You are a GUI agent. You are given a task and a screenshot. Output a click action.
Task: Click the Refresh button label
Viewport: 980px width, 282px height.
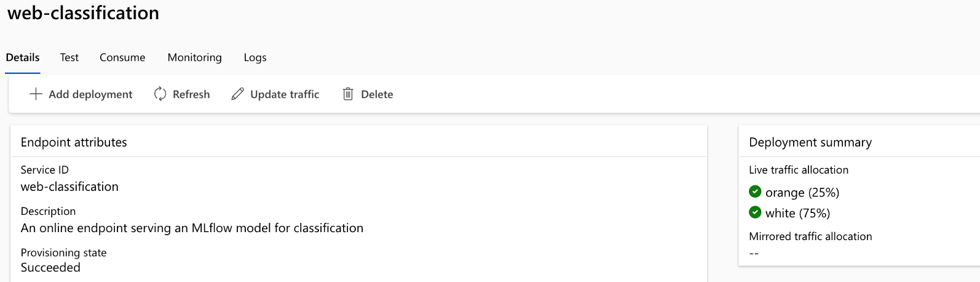pos(191,94)
